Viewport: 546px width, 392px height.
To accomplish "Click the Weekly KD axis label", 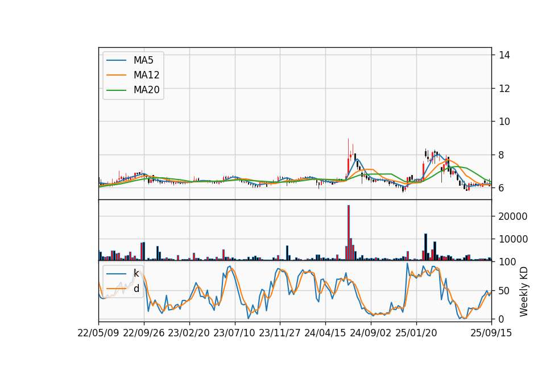I will click(524, 291).
